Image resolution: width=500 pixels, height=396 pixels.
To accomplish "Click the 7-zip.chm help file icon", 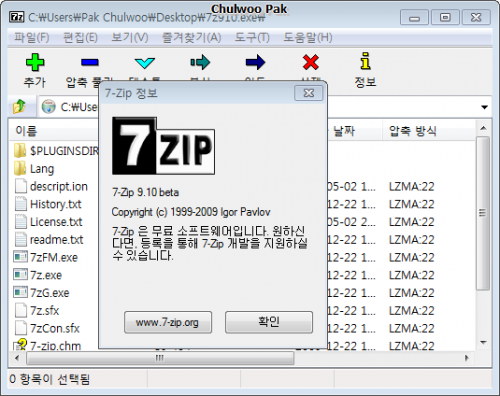I will [20, 344].
